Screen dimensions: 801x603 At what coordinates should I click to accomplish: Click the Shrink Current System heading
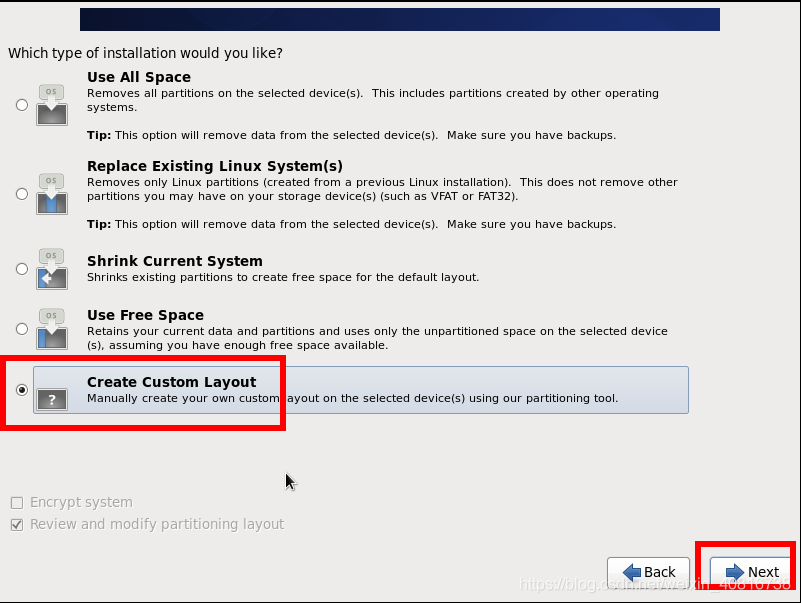(175, 261)
